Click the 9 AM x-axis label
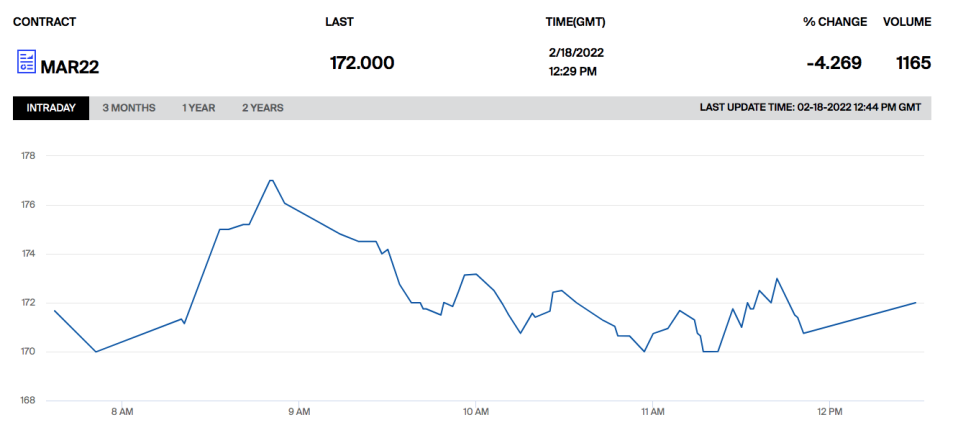This screenshot has height=425, width=958. [298, 411]
